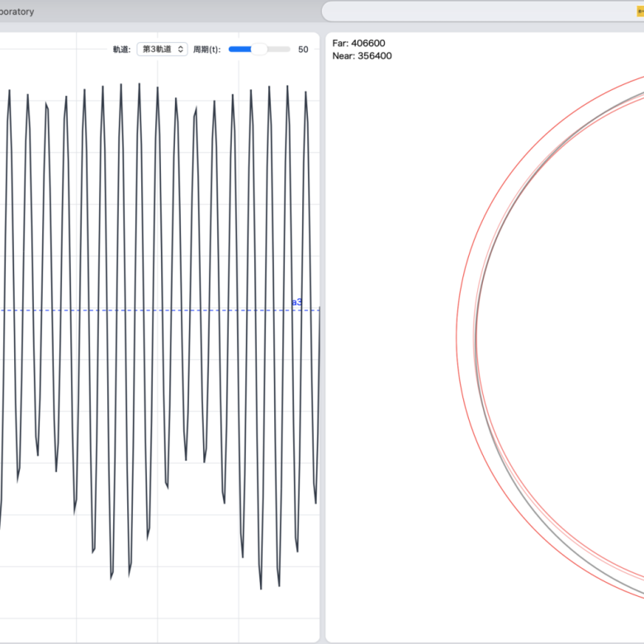This screenshot has height=644, width=644.
Task: Click the 周期(t) slider thumb
Action: tap(258, 50)
